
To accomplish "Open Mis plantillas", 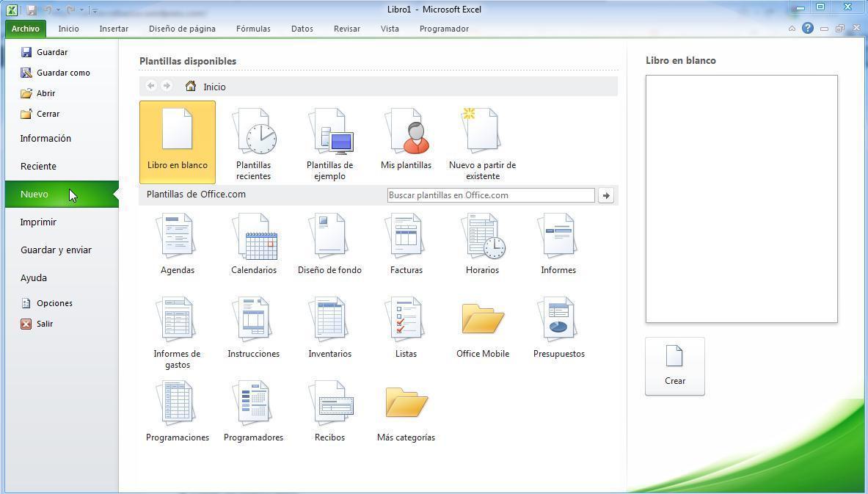I will point(406,139).
